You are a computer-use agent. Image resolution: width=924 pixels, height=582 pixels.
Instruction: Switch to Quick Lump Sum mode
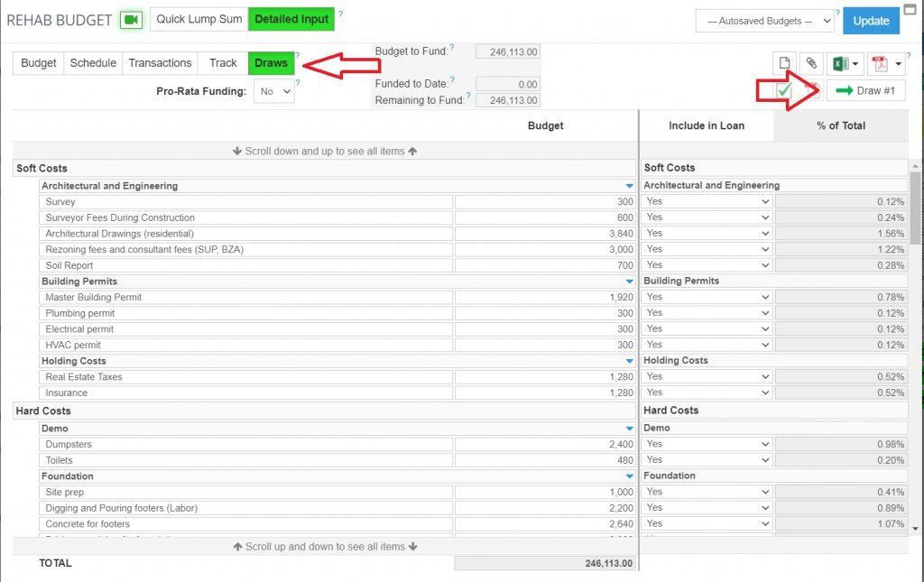(199, 19)
